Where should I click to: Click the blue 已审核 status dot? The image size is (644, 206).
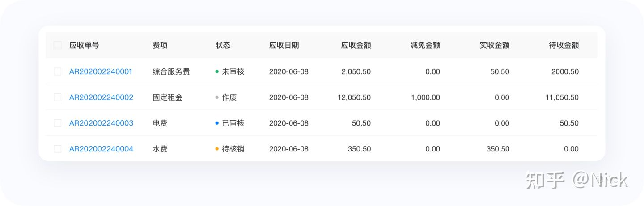(x=217, y=123)
